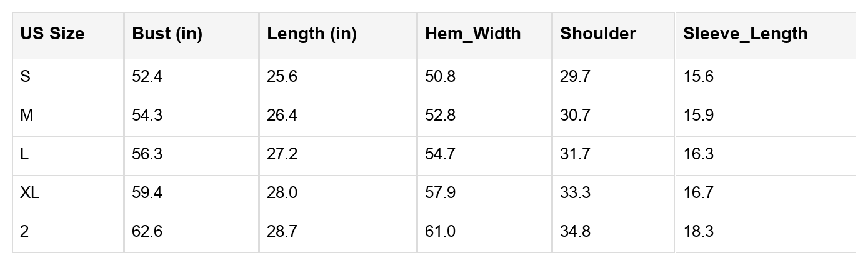This screenshot has width=868, height=265.
Task: Click the Length (in) column header
Action: pyautogui.click(x=311, y=34)
